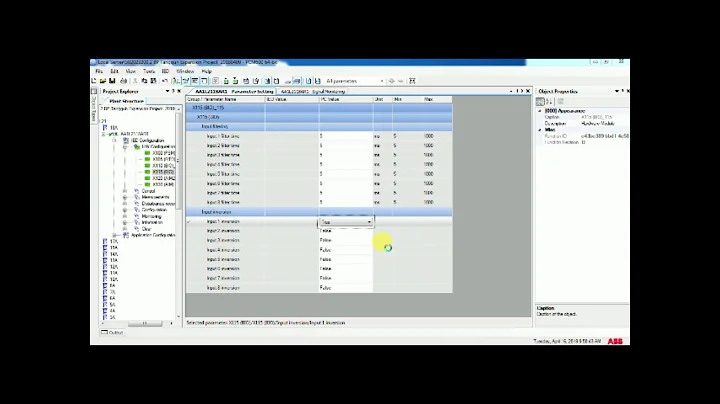Click the PC Value column header
Screen dimensions: 720x404
point(346,99)
